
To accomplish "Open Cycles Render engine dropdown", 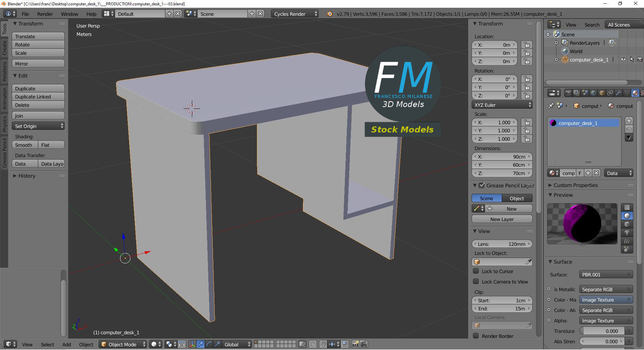I will pos(294,14).
